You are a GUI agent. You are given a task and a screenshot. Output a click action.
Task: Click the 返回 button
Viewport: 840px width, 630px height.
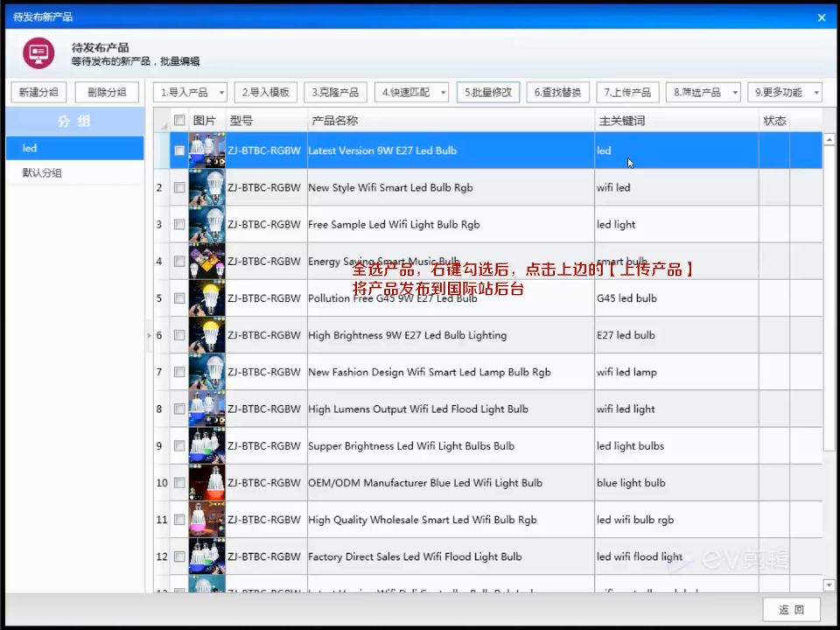pyautogui.click(x=791, y=610)
